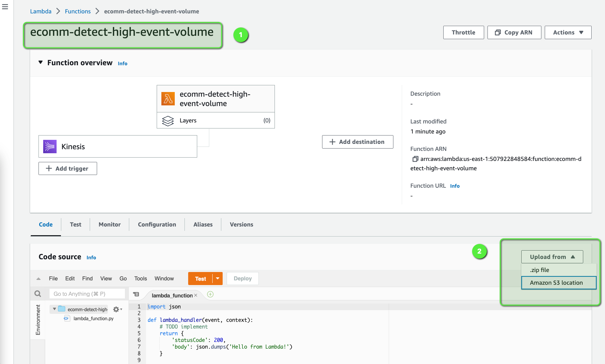The image size is (605, 364).
Task: Choose the .zip file upload option
Action: tap(559, 270)
